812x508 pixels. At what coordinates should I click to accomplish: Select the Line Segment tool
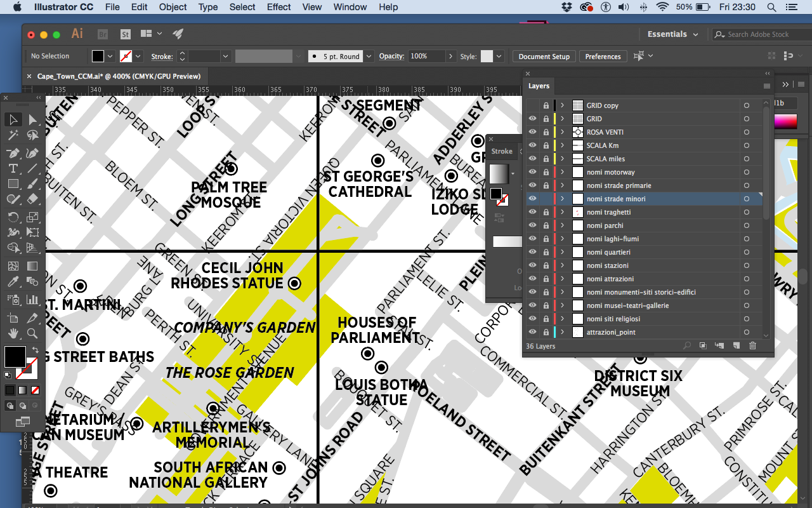point(32,168)
